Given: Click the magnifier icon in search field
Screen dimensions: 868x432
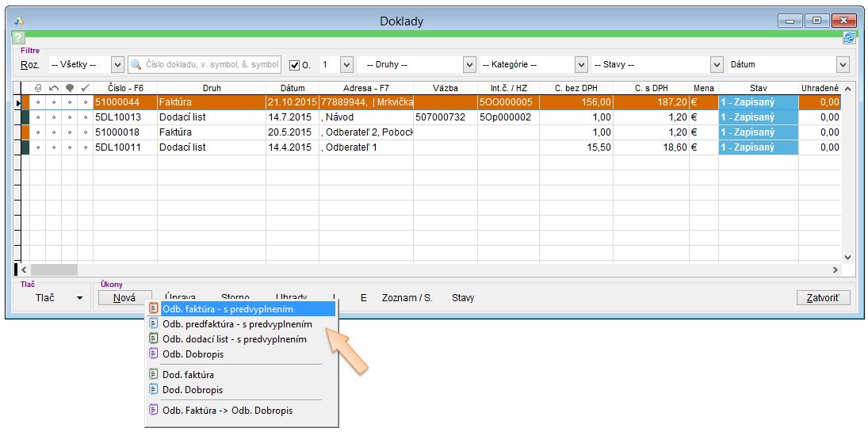Looking at the screenshot, I should (x=136, y=65).
